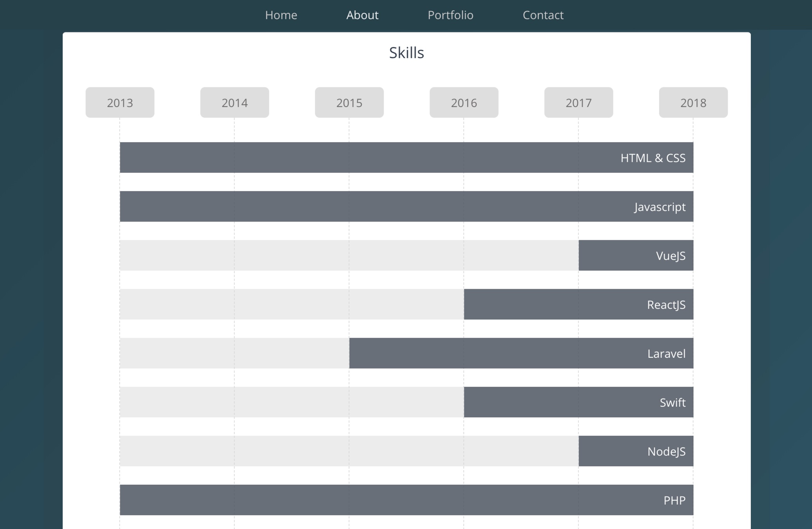Go to the About page
Viewport: 812px width, 529px height.
click(362, 15)
